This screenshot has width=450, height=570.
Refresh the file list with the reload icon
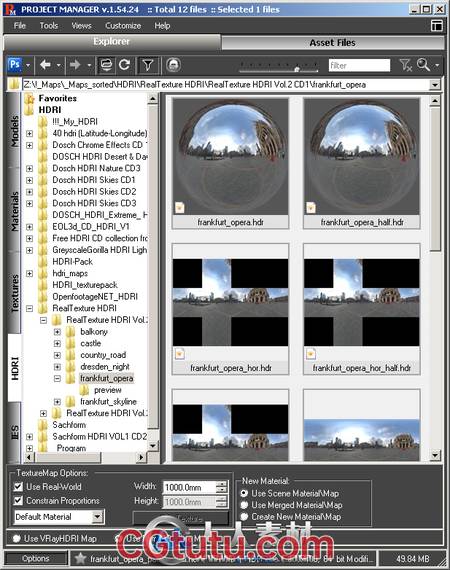click(x=125, y=65)
